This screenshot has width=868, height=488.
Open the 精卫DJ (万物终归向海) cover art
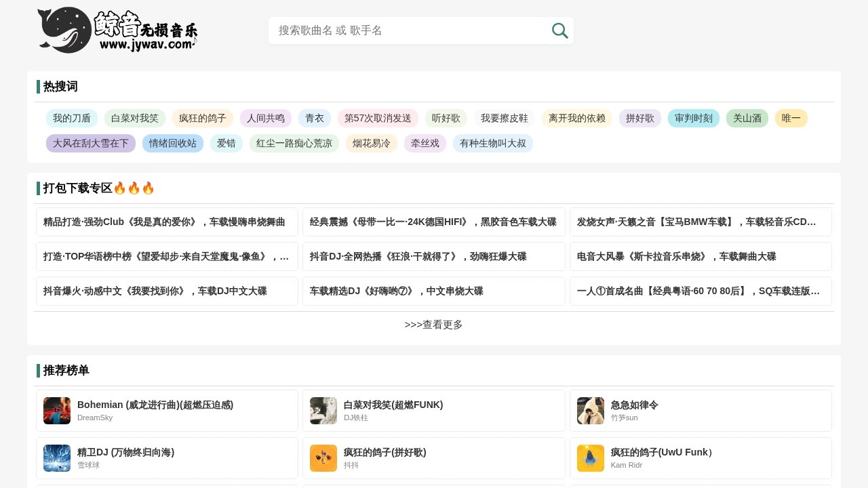[56, 458]
